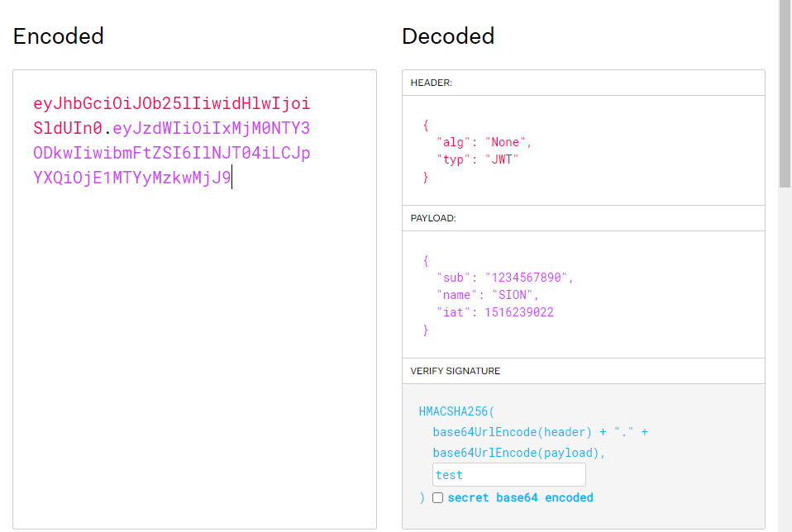
Task: Click the 'PAYLOAD:' section label
Action: coord(433,218)
